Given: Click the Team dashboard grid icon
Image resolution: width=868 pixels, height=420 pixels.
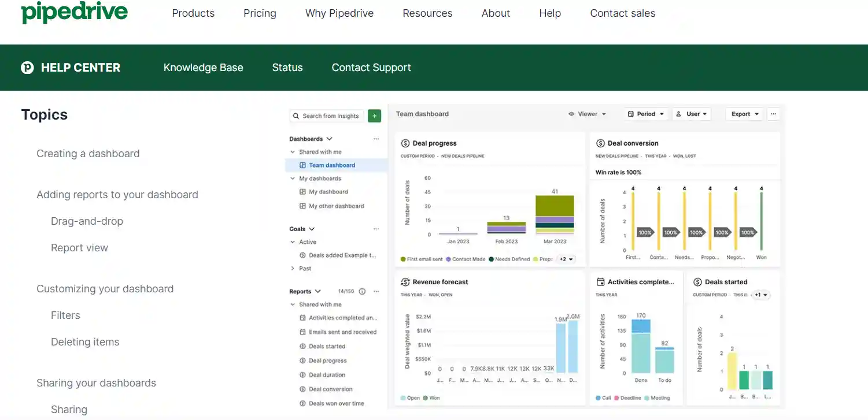Looking at the screenshot, I should (x=302, y=165).
